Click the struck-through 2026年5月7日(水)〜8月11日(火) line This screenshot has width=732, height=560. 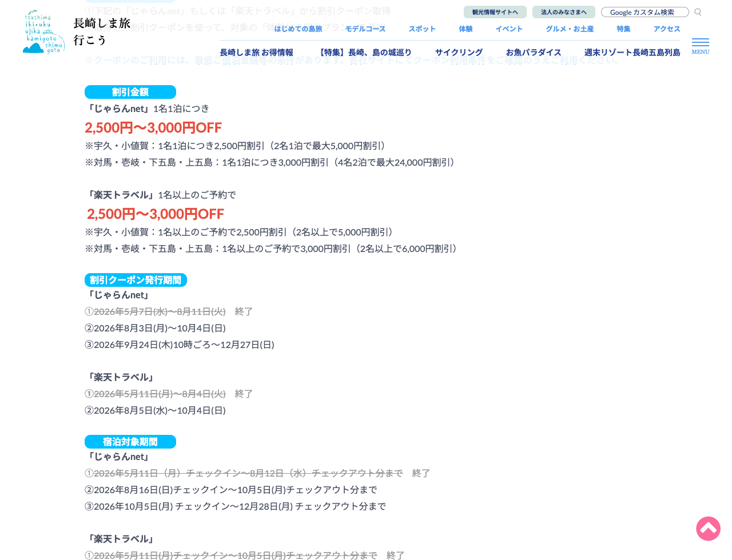(160, 311)
